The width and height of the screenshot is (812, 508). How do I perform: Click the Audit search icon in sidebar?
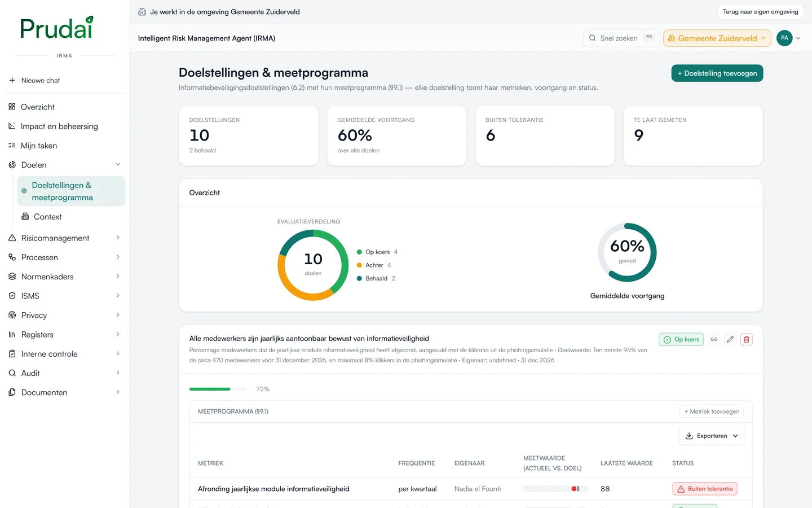coord(12,373)
